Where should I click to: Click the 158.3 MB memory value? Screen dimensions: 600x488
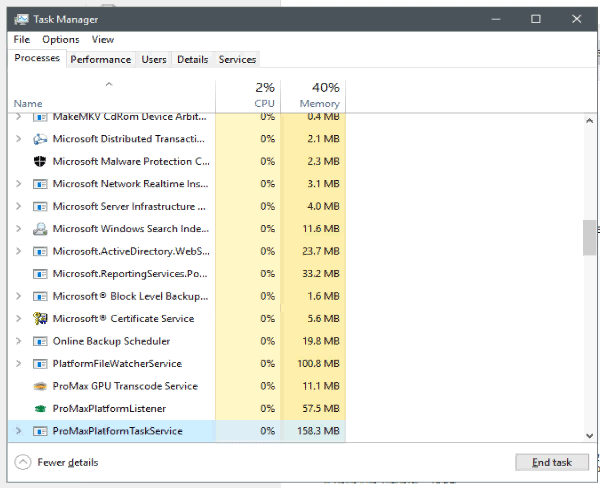(318, 431)
